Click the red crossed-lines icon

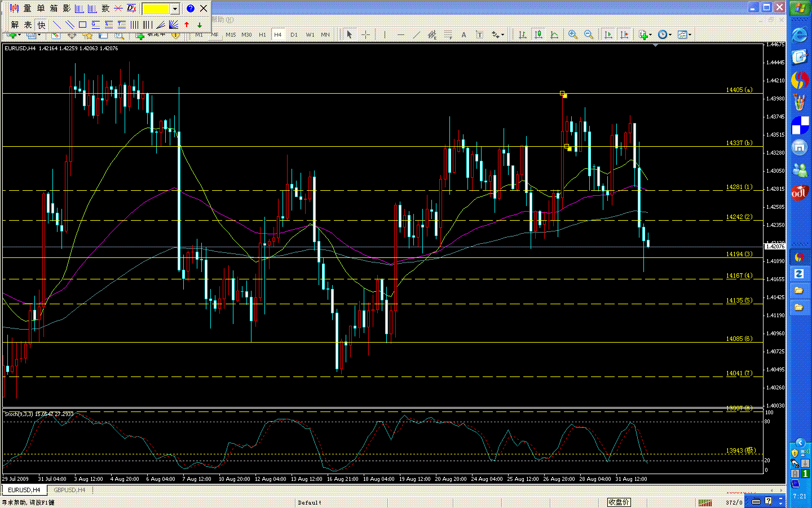click(x=118, y=8)
